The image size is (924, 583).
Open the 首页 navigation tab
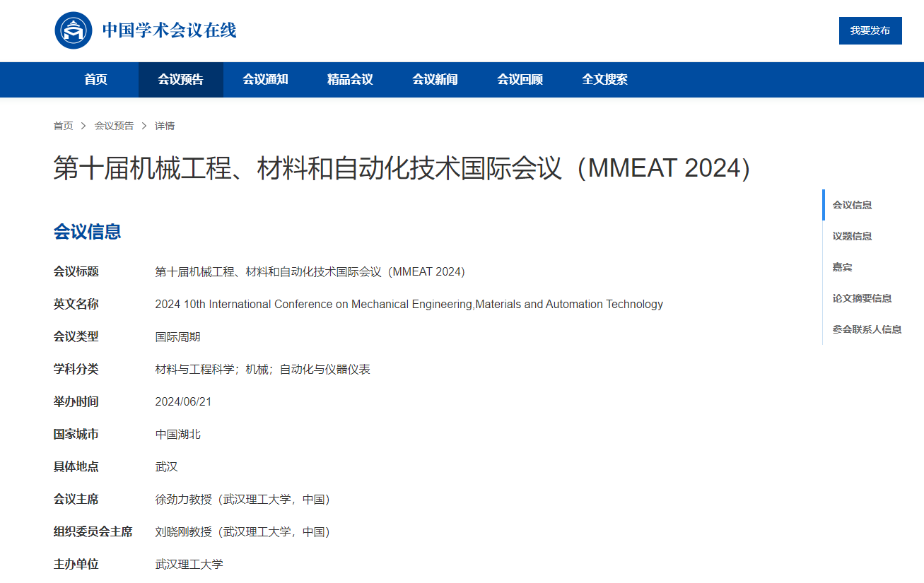click(96, 80)
